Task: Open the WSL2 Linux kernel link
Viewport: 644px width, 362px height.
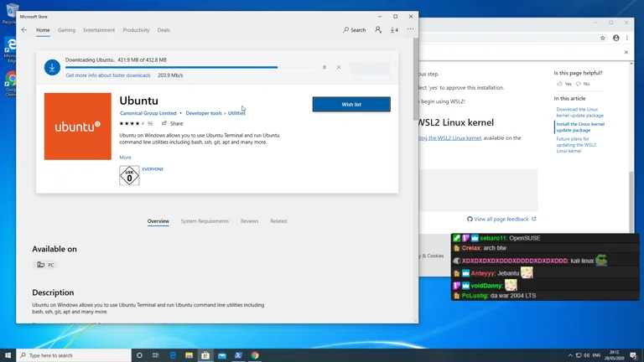Action: [x=449, y=138]
